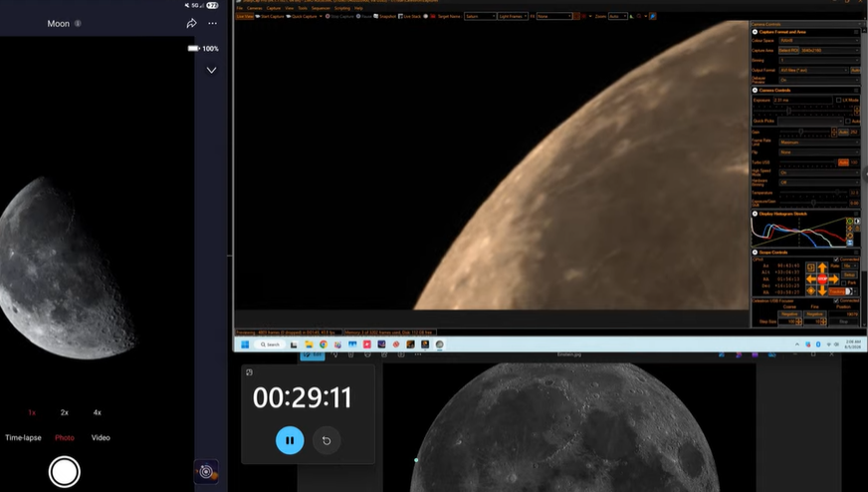Viewport: 868px width, 492px height.
Task: Click the green auto-stretch histogram icon
Action: [x=850, y=221]
